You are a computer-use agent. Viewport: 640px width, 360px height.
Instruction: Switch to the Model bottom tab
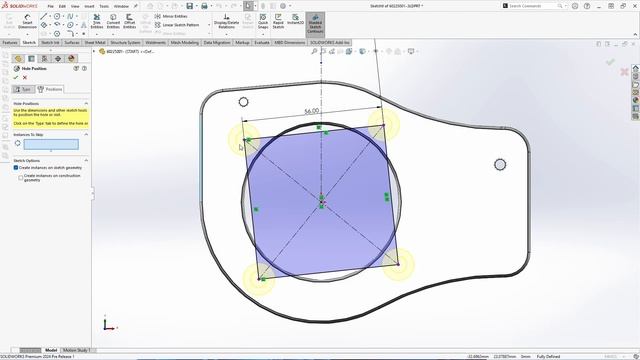51,350
